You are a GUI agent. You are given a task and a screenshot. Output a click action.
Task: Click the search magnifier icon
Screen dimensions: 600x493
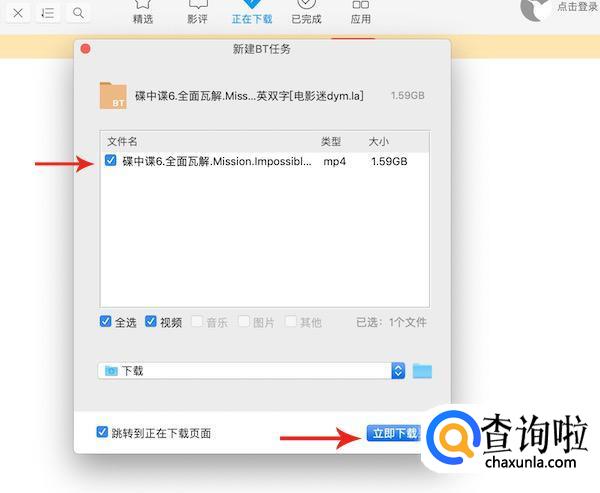pyautogui.click(x=78, y=13)
